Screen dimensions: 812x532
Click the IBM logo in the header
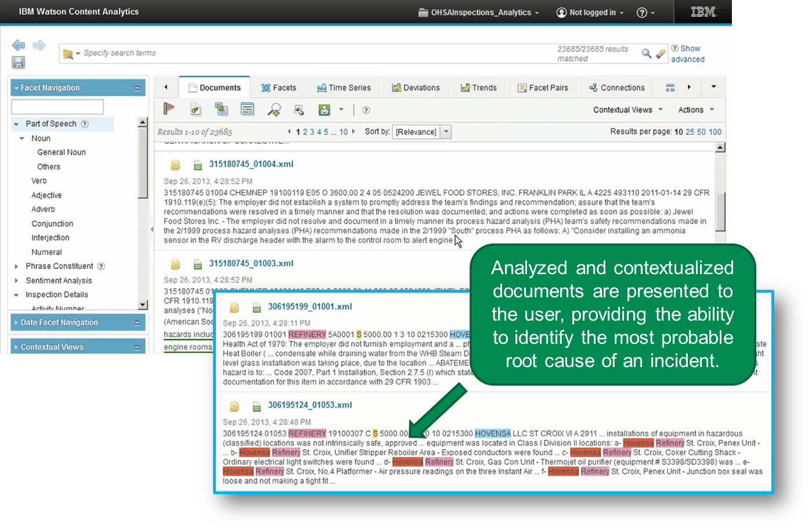click(703, 12)
